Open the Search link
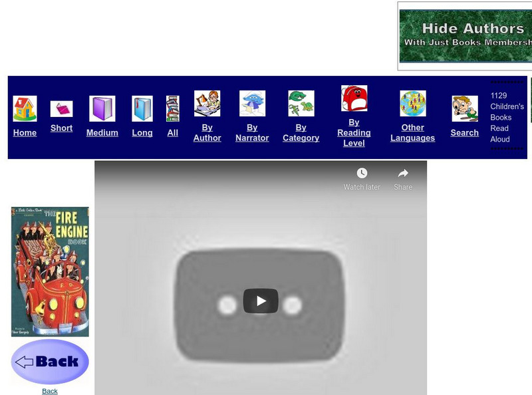Screen dimensions: 532x395 point(465,133)
